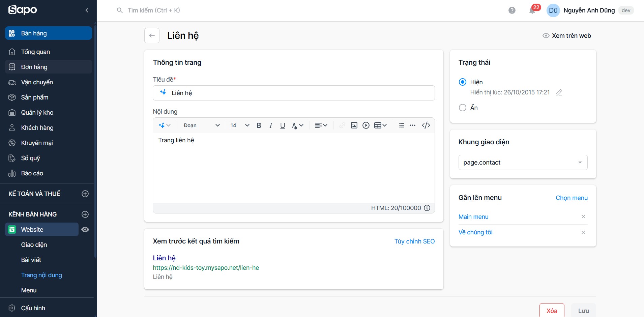Click the Lưu save button

pos(584,310)
